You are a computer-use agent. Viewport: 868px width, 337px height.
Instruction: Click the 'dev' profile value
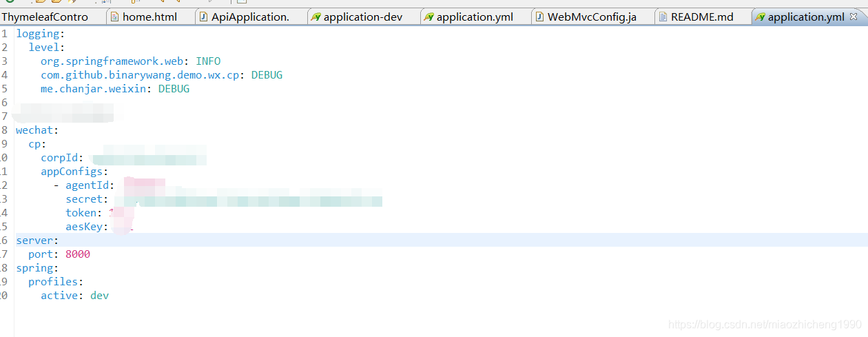click(x=99, y=296)
